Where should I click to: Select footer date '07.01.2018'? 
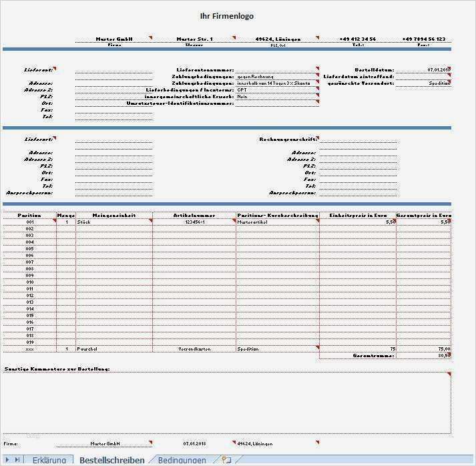pyautogui.click(x=194, y=443)
